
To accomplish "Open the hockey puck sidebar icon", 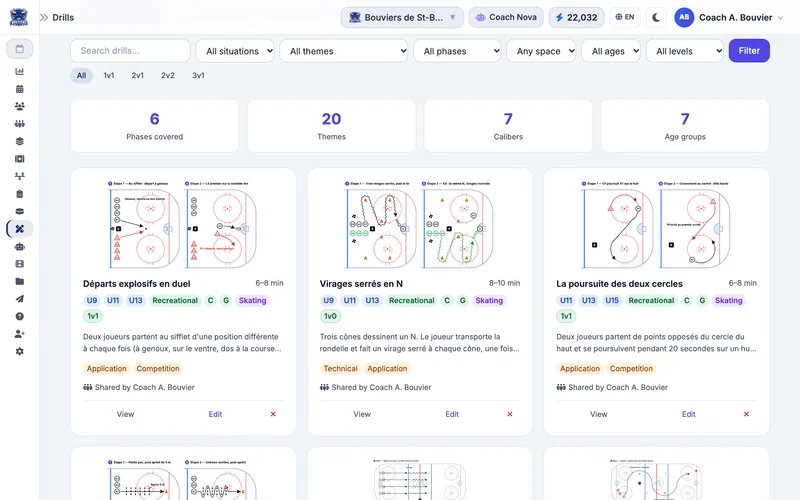I will [x=19, y=211].
